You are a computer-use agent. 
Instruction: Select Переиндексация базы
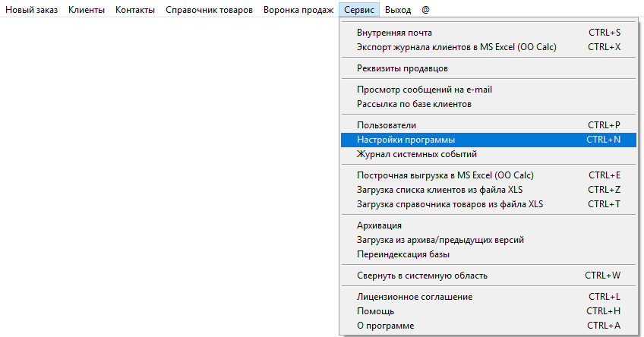pos(403,254)
